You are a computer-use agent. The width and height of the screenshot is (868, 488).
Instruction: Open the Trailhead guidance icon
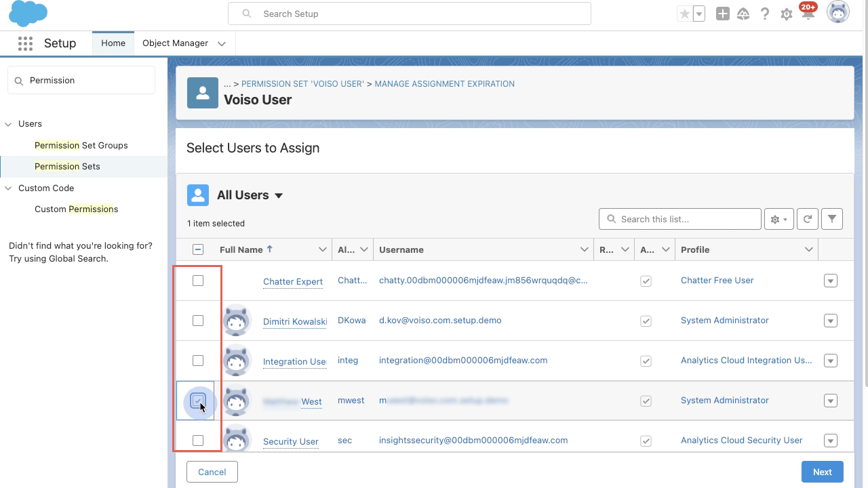pos(743,14)
